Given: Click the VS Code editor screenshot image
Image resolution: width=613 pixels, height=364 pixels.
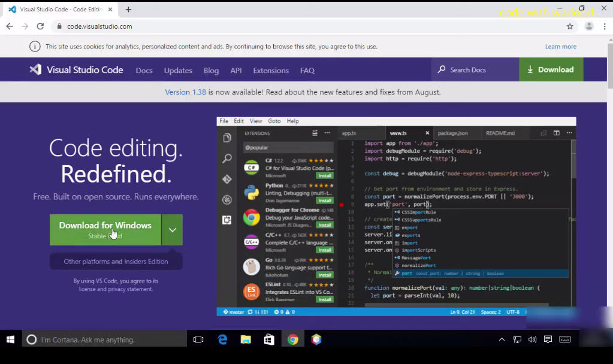Looking at the screenshot, I should tap(397, 216).
